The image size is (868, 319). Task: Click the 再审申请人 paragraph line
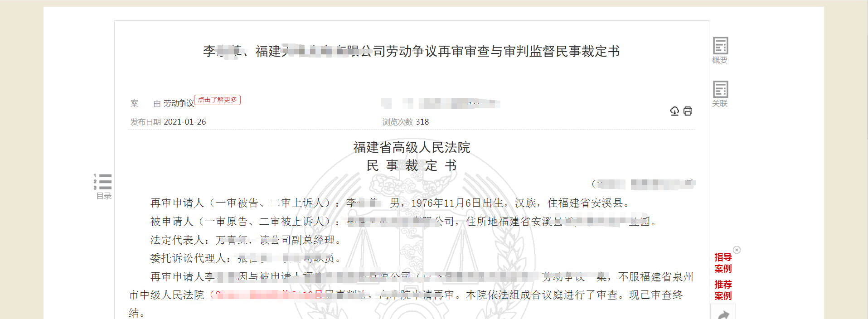point(390,203)
